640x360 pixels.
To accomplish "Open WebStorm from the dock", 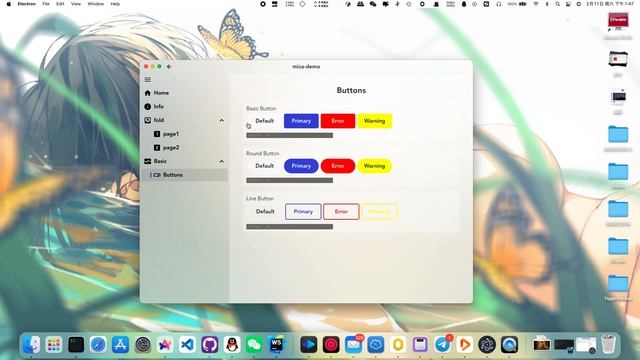I will 276,345.
